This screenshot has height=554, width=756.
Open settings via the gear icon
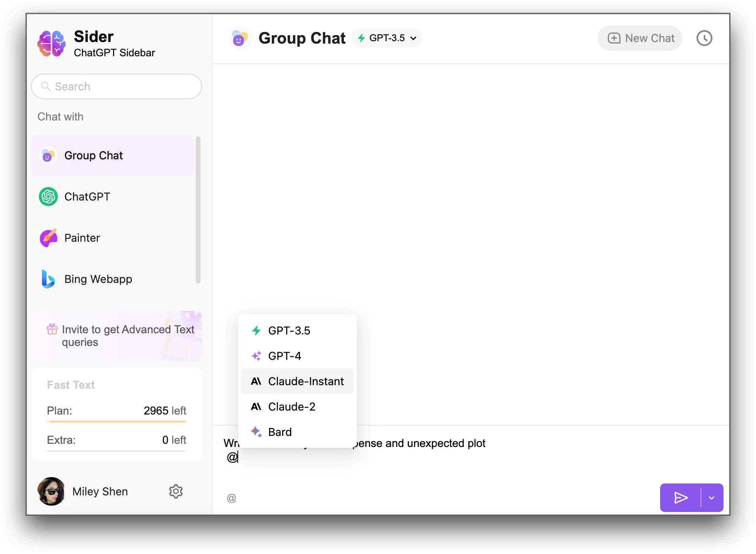(x=176, y=491)
